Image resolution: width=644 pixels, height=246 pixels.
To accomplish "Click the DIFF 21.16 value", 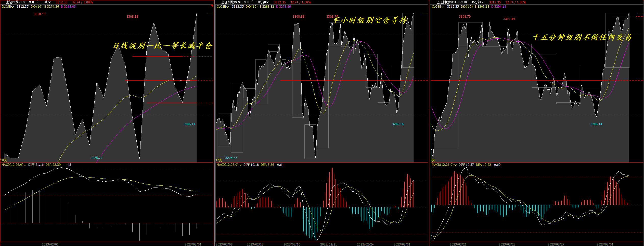I will pyautogui.click(x=36, y=165).
